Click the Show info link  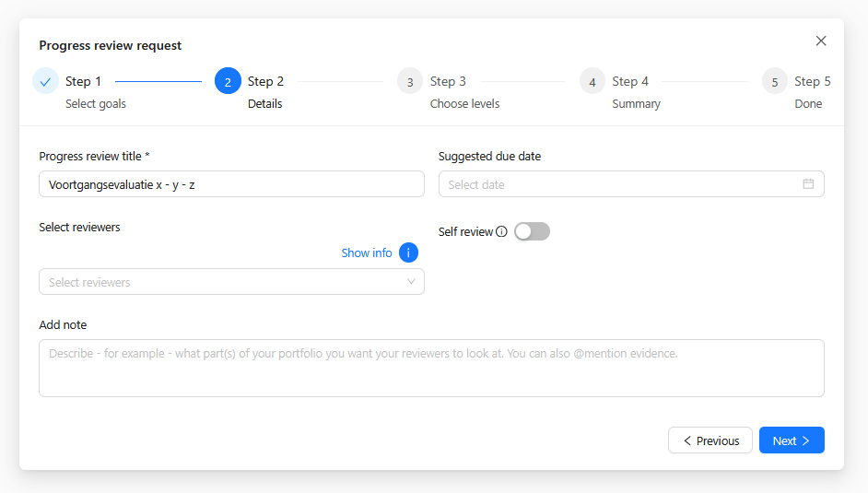(367, 252)
